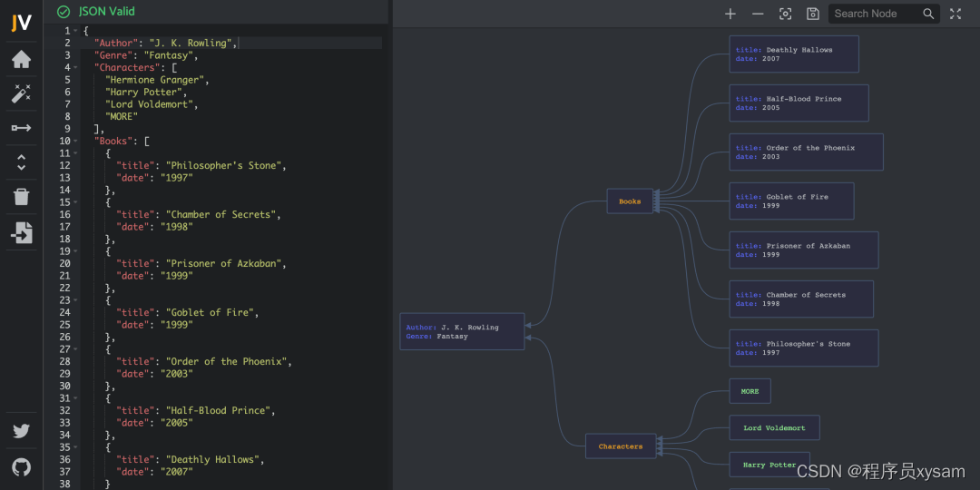980x490 pixels.
Task: Click the date "2007" on line 37
Action: pyautogui.click(x=177, y=472)
